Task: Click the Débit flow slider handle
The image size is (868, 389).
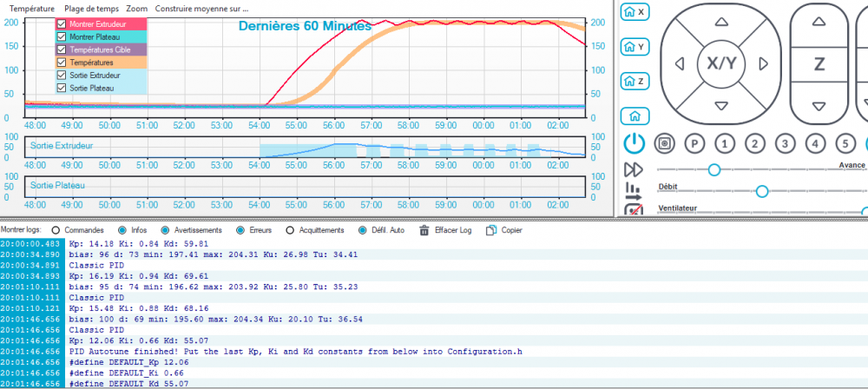Action: click(x=762, y=191)
